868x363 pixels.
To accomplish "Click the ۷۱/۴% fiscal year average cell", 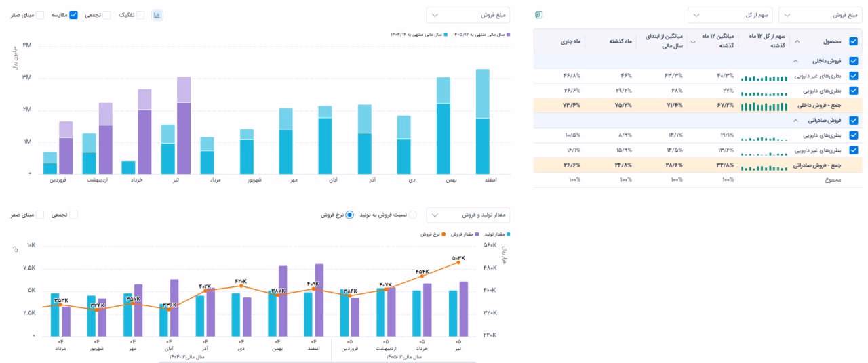I will pos(673,106).
